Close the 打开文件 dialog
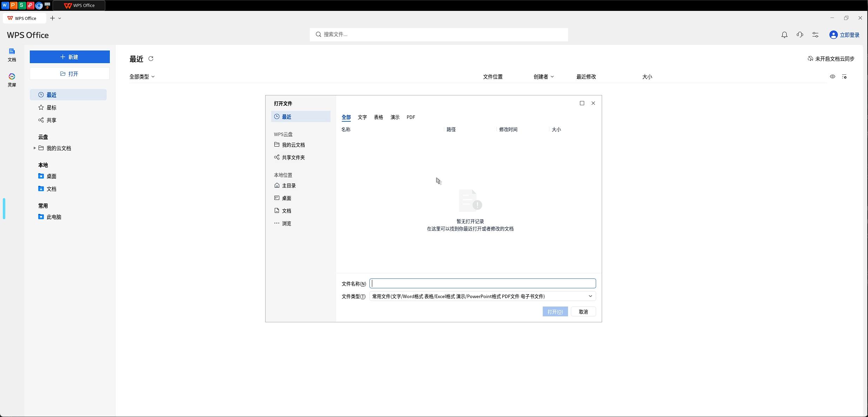The height and width of the screenshot is (417, 868). point(593,103)
